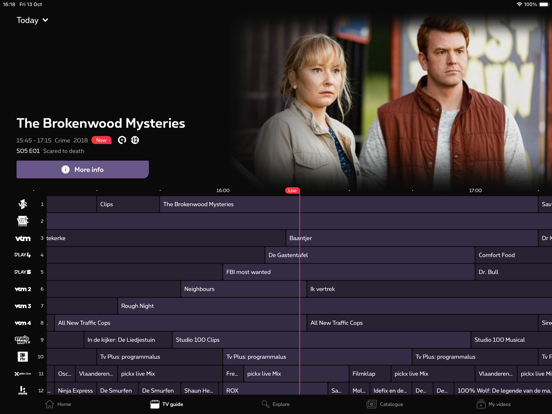Select Idefix en de... program

(x=391, y=390)
